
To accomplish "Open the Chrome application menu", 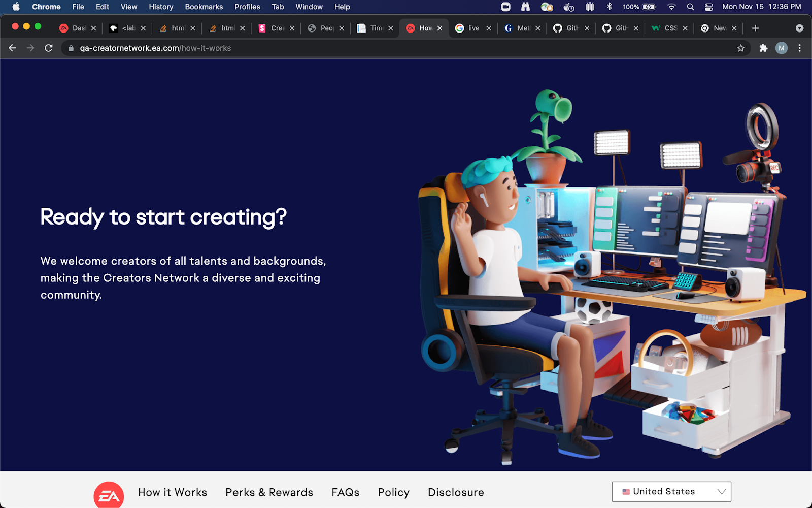I will (46, 7).
